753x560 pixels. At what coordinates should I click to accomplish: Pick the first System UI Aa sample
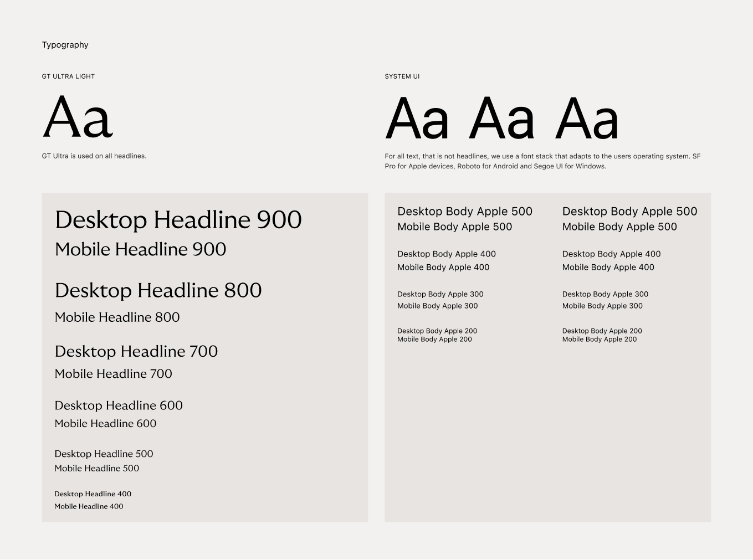[417, 119]
